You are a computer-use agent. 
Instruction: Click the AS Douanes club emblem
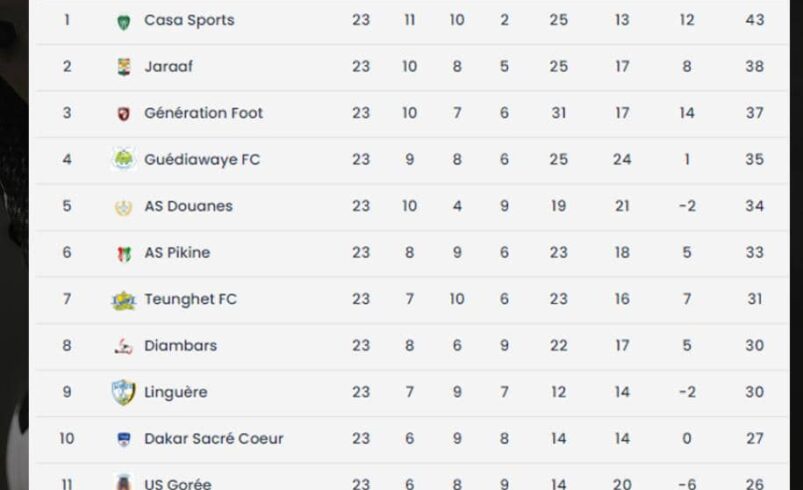click(x=123, y=207)
